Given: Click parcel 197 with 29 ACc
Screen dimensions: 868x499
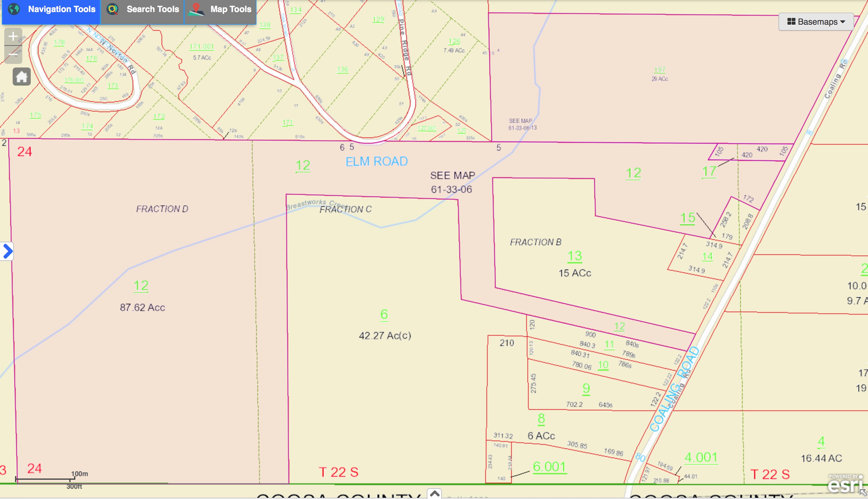Looking at the screenshot, I should coord(659,70).
